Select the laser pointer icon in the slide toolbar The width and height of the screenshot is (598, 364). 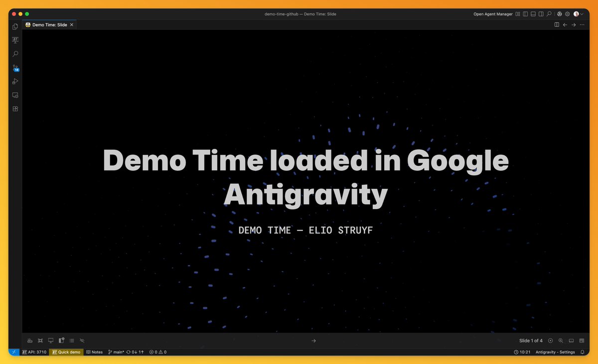click(x=30, y=341)
